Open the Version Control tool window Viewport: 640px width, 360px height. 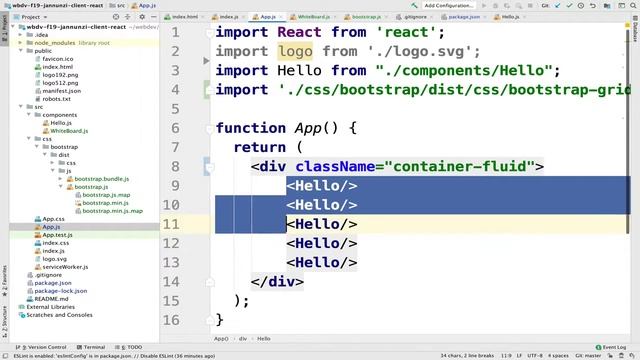pyautogui.click(x=41, y=347)
